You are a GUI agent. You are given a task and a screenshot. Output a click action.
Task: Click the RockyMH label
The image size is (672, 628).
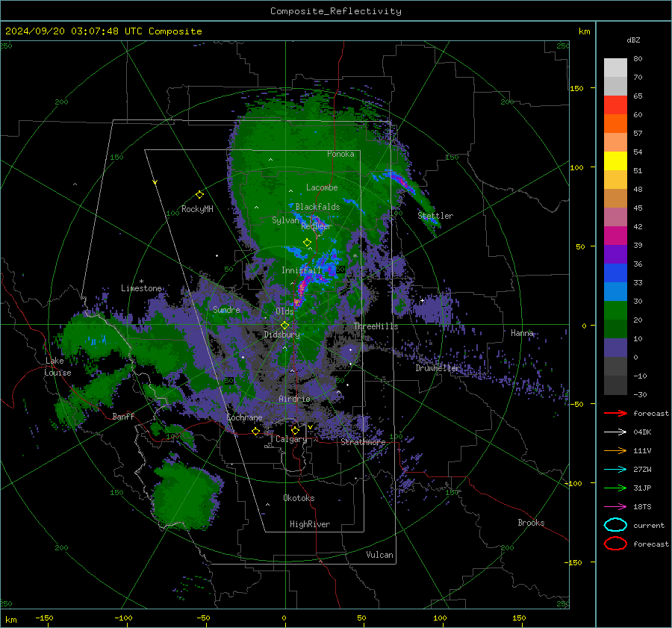197,209
